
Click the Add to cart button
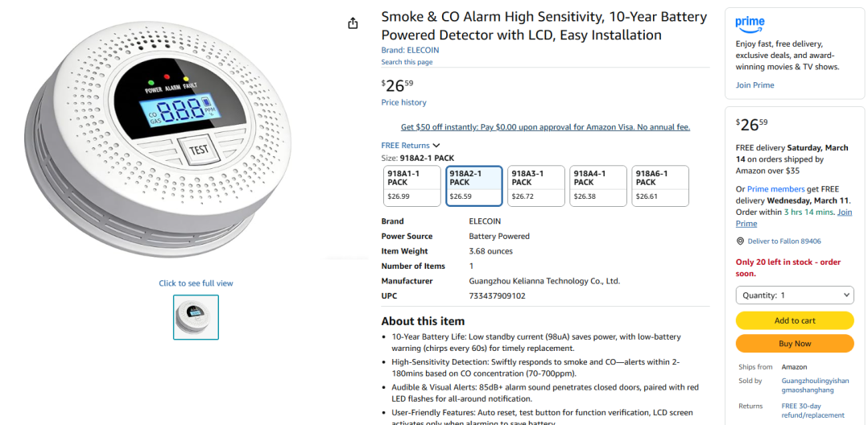(794, 320)
